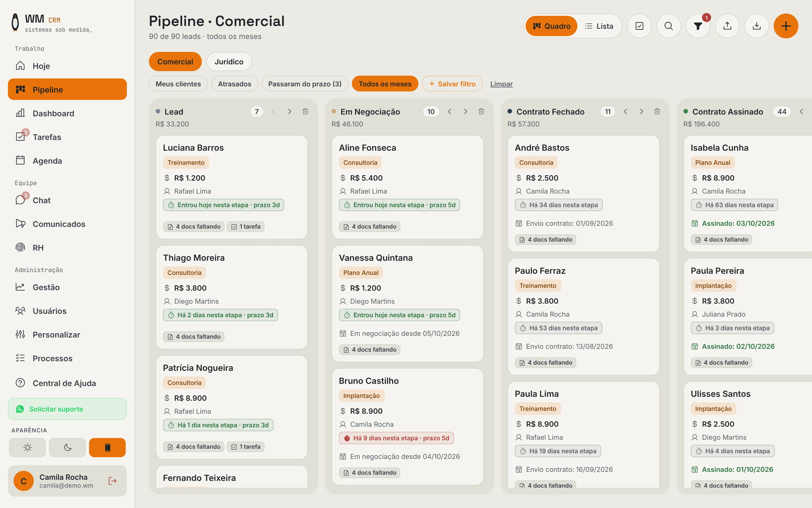Switch to Quadro board view

point(551,26)
